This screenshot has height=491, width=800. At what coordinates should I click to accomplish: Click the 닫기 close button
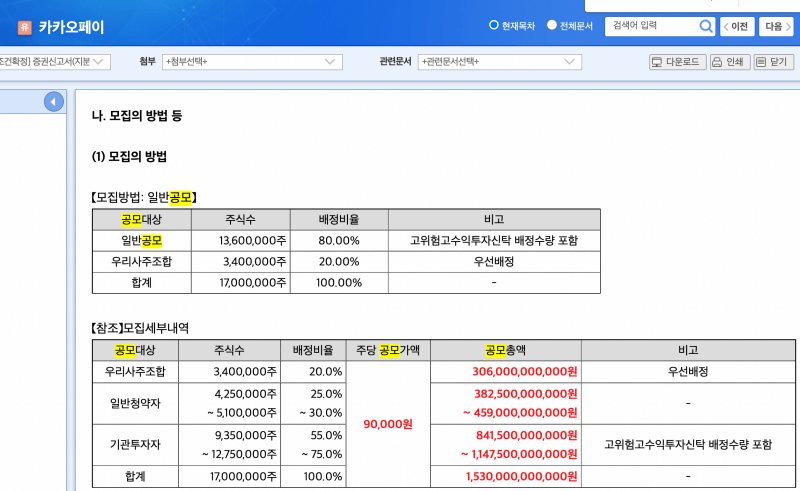pos(773,62)
